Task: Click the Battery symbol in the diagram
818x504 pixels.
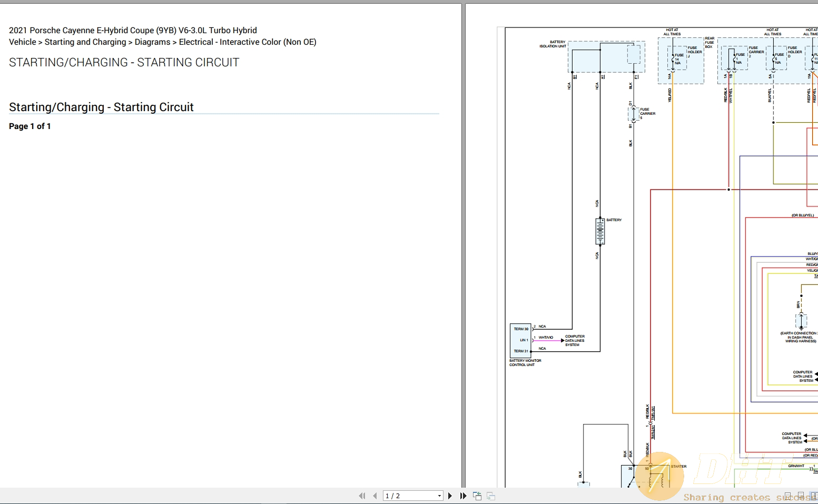Action: coord(600,232)
